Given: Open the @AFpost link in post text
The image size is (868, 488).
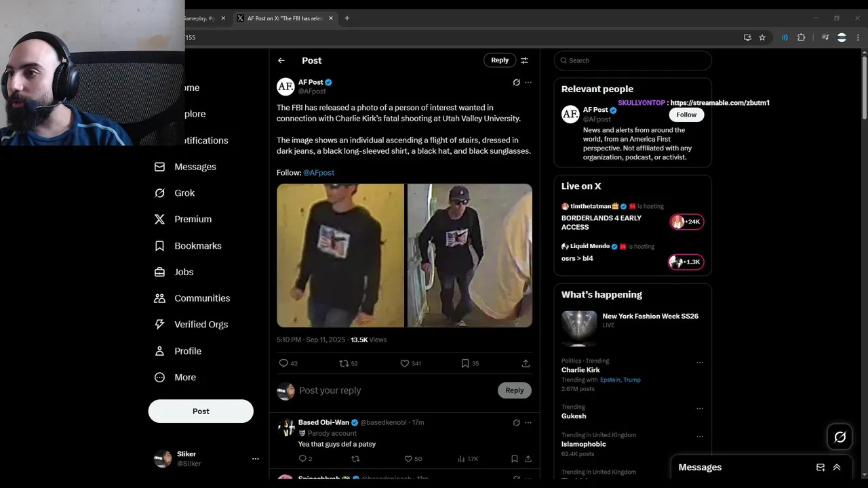Looking at the screenshot, I should point(319,173).
